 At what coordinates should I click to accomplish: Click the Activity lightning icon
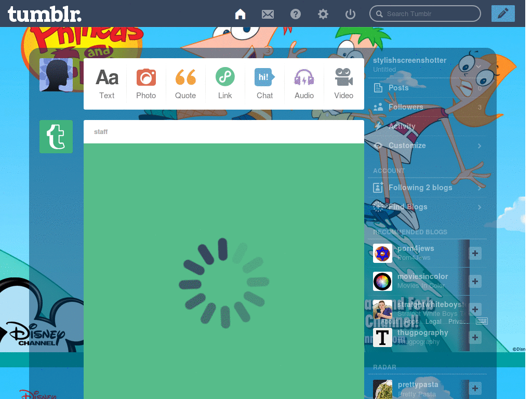pyautogui.click(x=378, y=126)
